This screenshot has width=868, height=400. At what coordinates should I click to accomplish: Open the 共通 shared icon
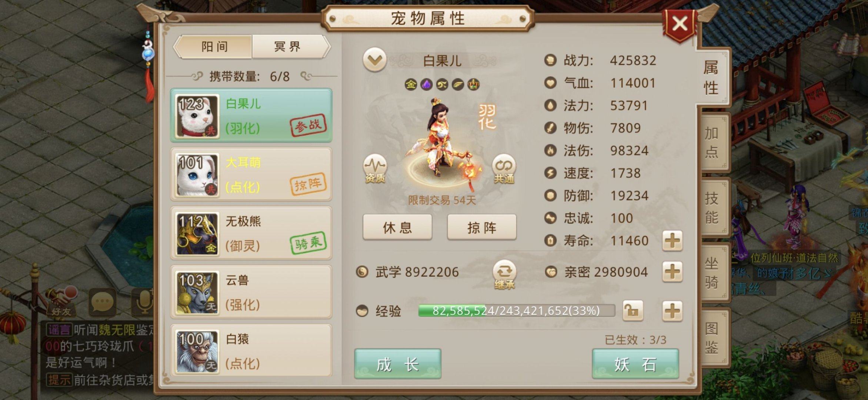[504, 169]
